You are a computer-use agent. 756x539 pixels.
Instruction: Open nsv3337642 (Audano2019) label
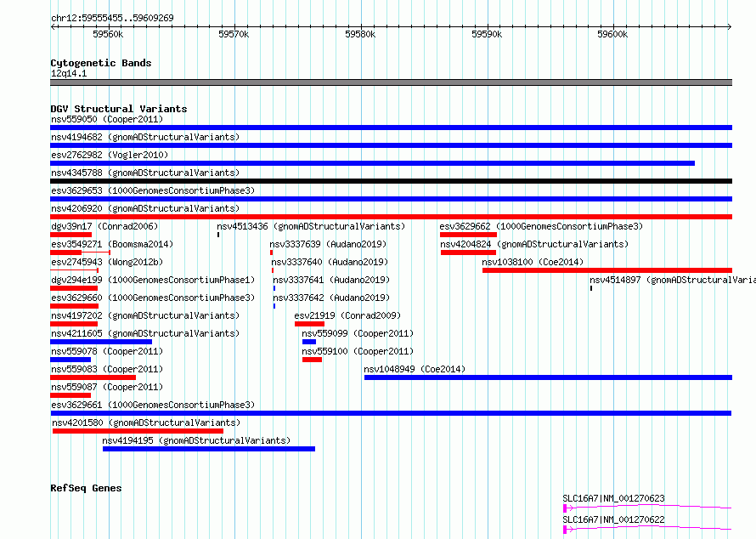coord(332,298)
